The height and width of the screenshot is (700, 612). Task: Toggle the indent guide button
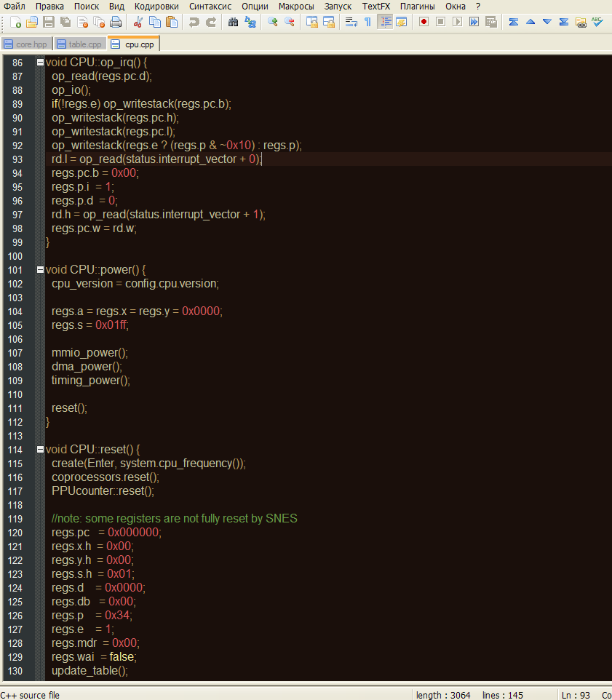384,22
